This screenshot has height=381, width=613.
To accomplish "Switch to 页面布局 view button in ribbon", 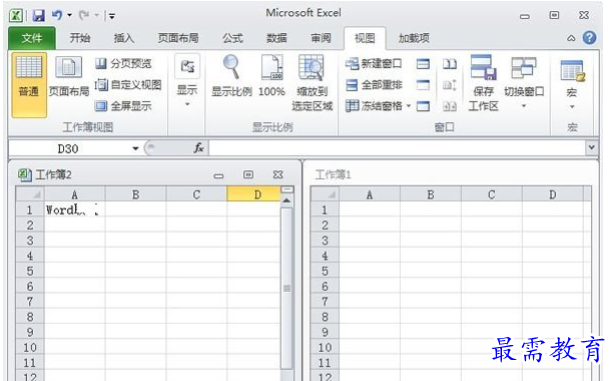I will click(69, 77).
